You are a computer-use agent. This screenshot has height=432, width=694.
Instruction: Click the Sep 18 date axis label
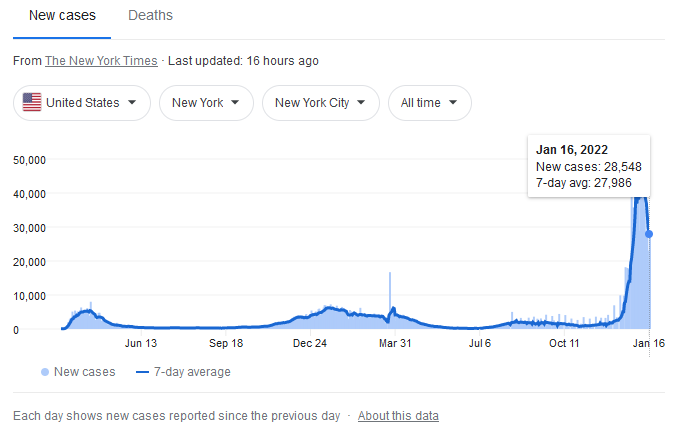tap(226, 344)
